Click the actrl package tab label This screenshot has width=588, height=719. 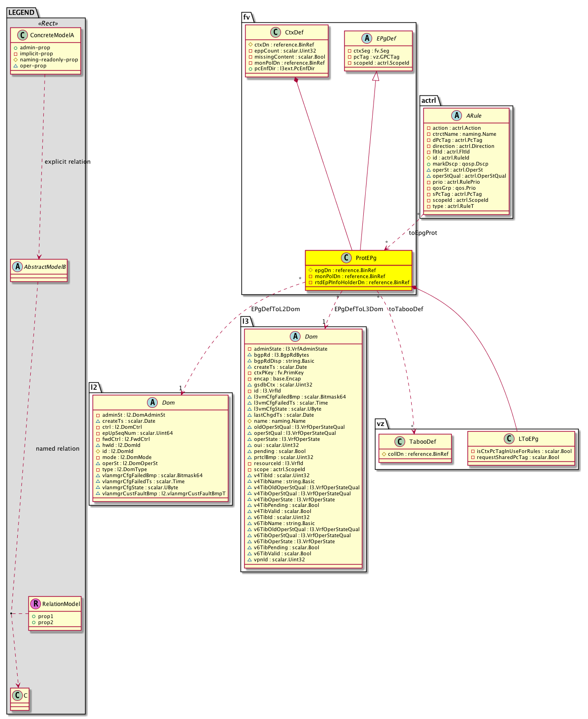[x=428, y=100]
